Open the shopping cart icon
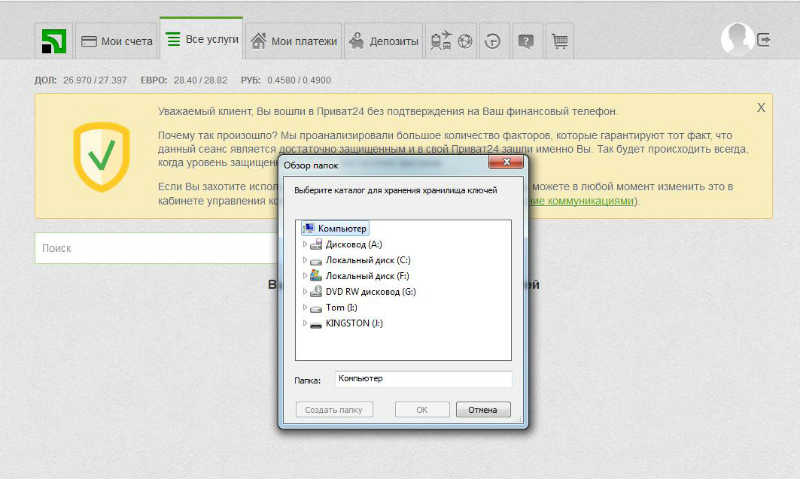Image resolution: width=800 pixels, height=479 pixels. pos(560,41)
